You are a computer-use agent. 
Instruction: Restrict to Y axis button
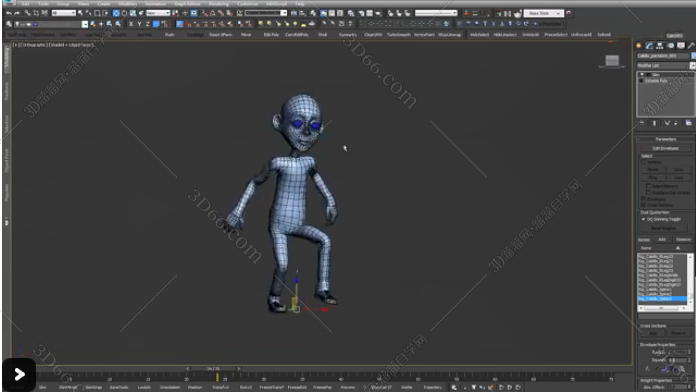pyautogui.click(x=139, y=24)
